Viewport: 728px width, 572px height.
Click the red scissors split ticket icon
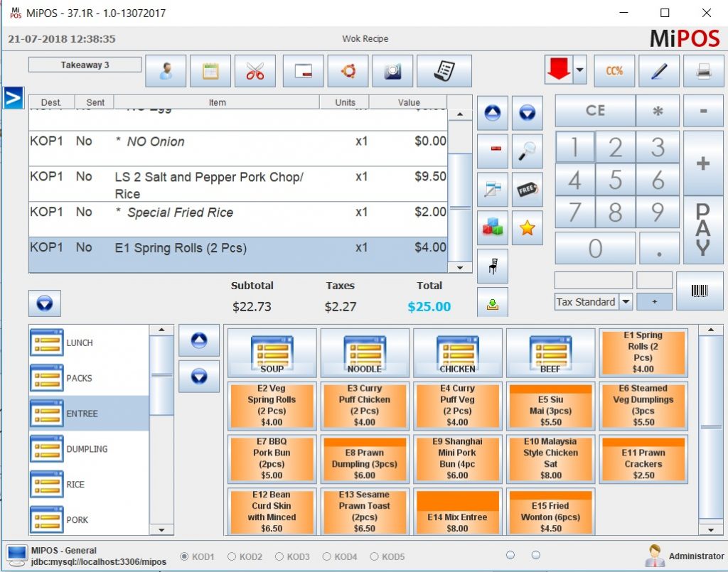(x=255, y=71)
